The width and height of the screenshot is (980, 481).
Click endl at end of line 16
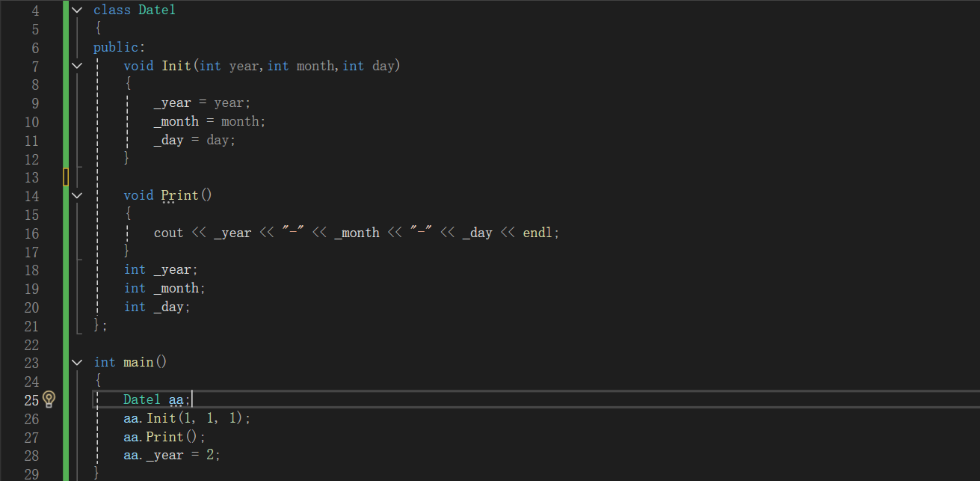[537, 233]
